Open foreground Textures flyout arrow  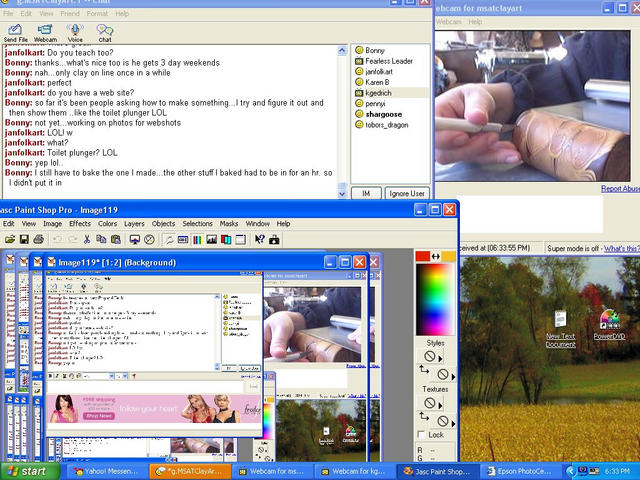click(440, 405)
